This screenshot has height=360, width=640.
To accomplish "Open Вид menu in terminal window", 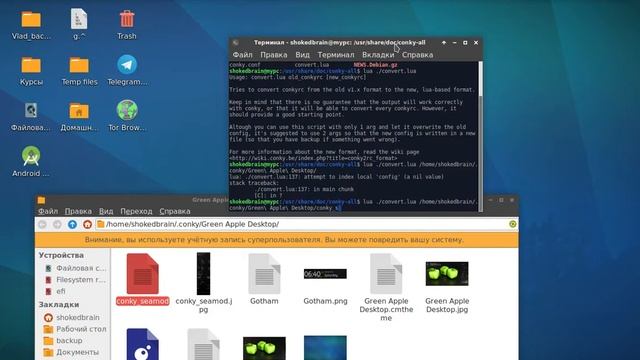I will (x=302, y=55).
